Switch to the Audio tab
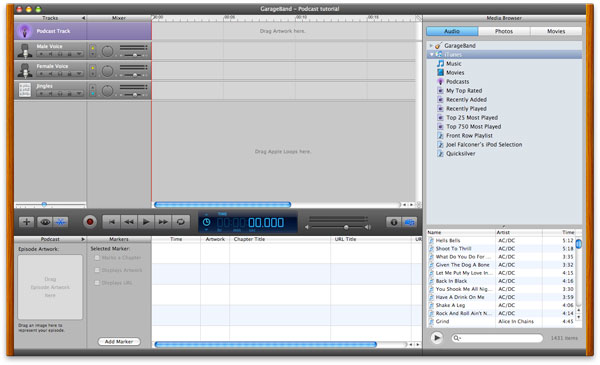 click(452, 31)
